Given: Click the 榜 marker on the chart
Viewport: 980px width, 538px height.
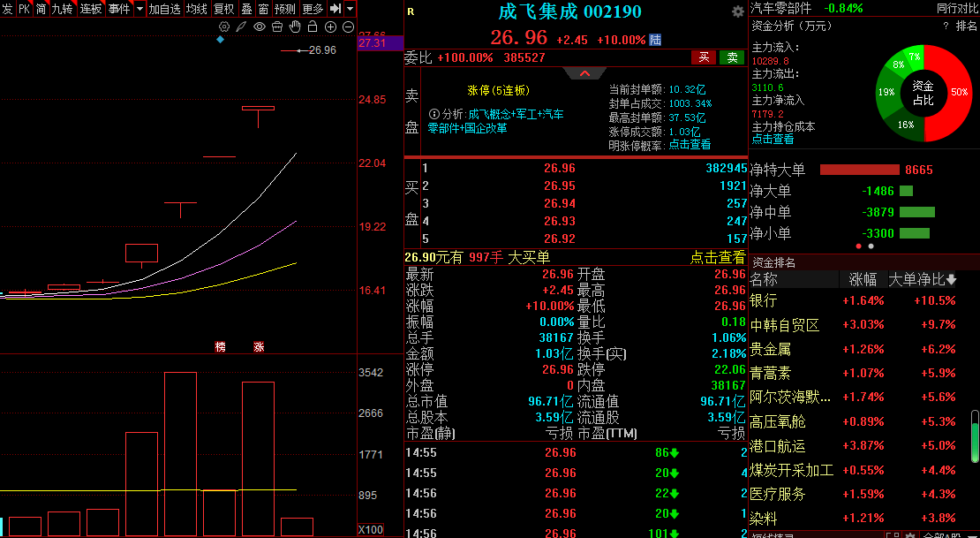Looking at the screenshot, I should [x=220, y=346].
